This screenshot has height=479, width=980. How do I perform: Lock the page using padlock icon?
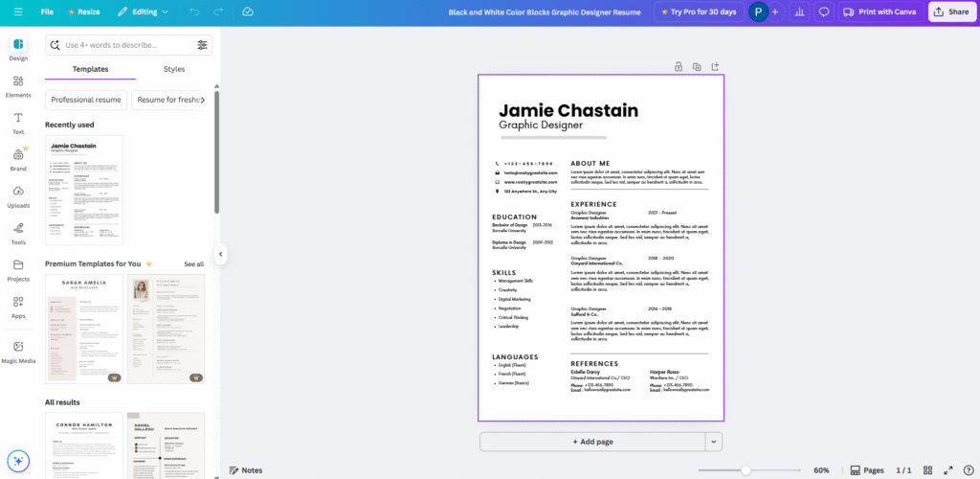coord(678,66)
